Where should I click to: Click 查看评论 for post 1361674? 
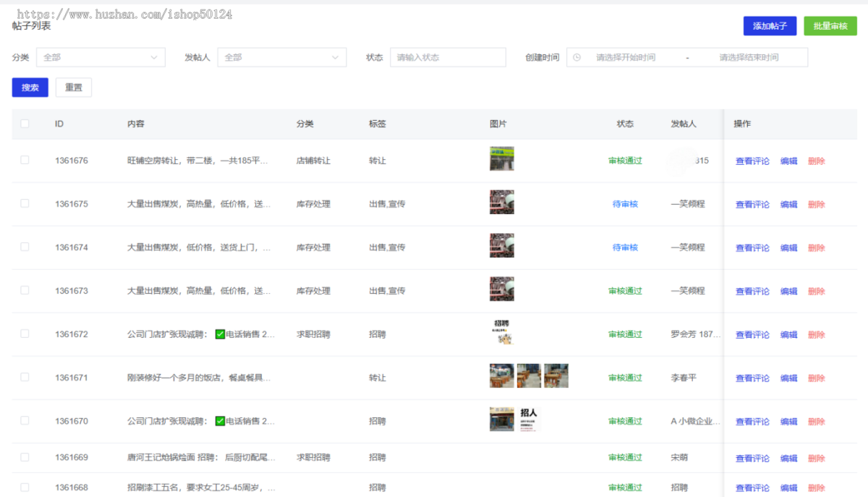pos(752,247)
